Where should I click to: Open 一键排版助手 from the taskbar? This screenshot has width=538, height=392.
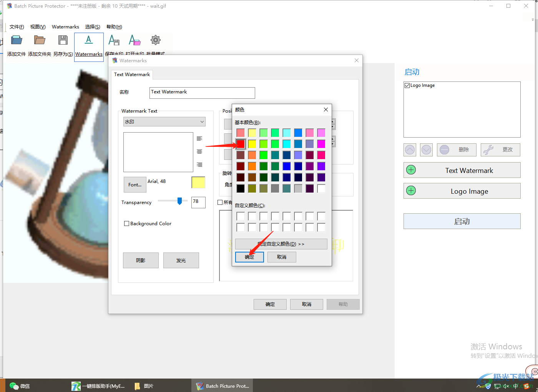98,385
